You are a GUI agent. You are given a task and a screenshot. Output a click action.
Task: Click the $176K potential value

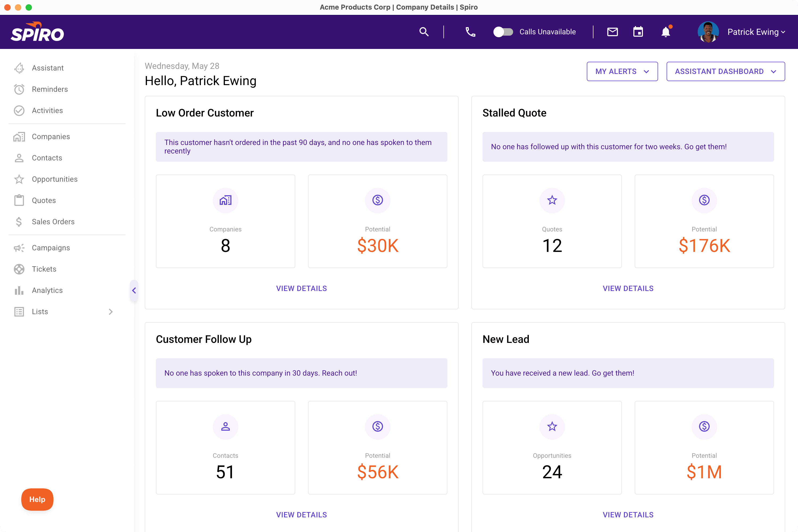(704, 246)
